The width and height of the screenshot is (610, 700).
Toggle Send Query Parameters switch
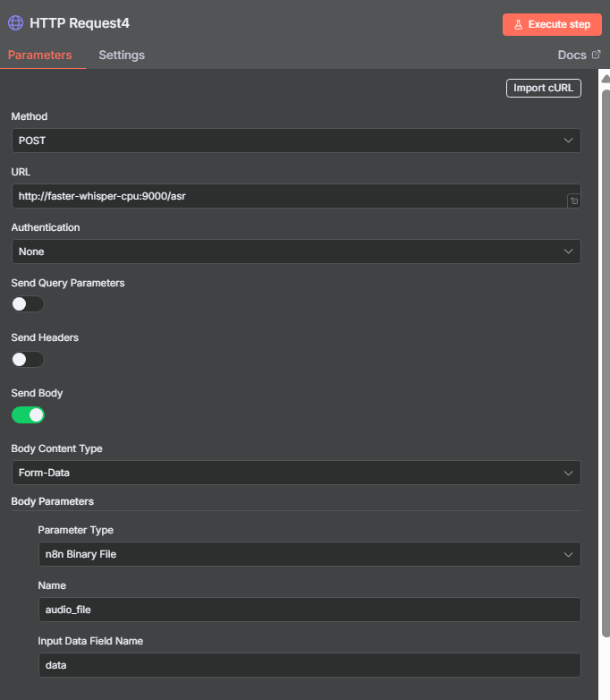pyautogui.click(x=28, y=304)
